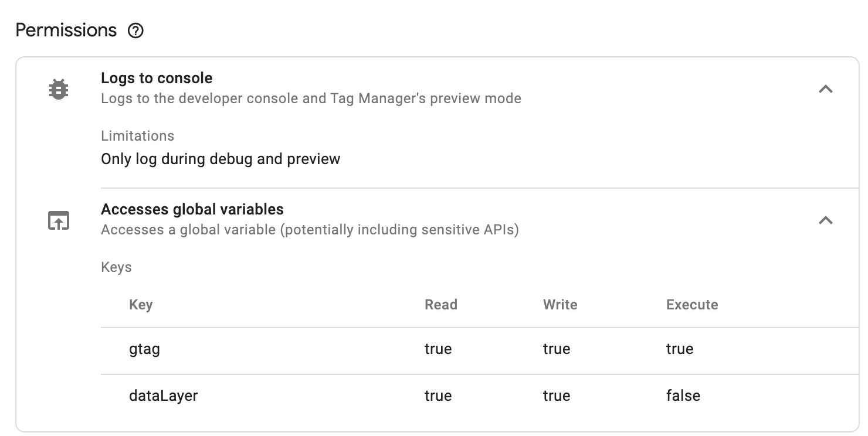Click "Only log during debug and preview" text
This screenshot has height=436, width=868.
(x=221, y=159)
